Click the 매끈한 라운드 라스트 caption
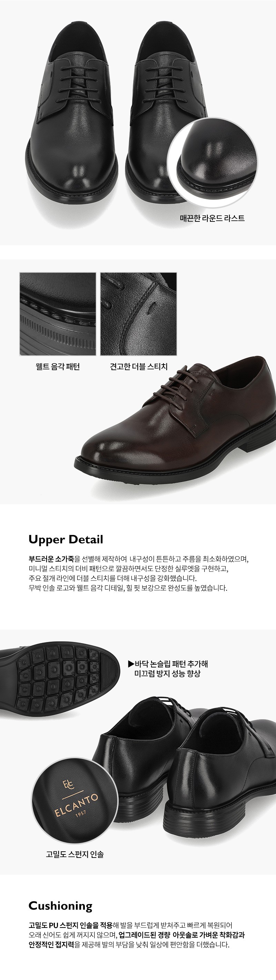The image size is (276, 980). pyautogui.click(x=212, y=218)
